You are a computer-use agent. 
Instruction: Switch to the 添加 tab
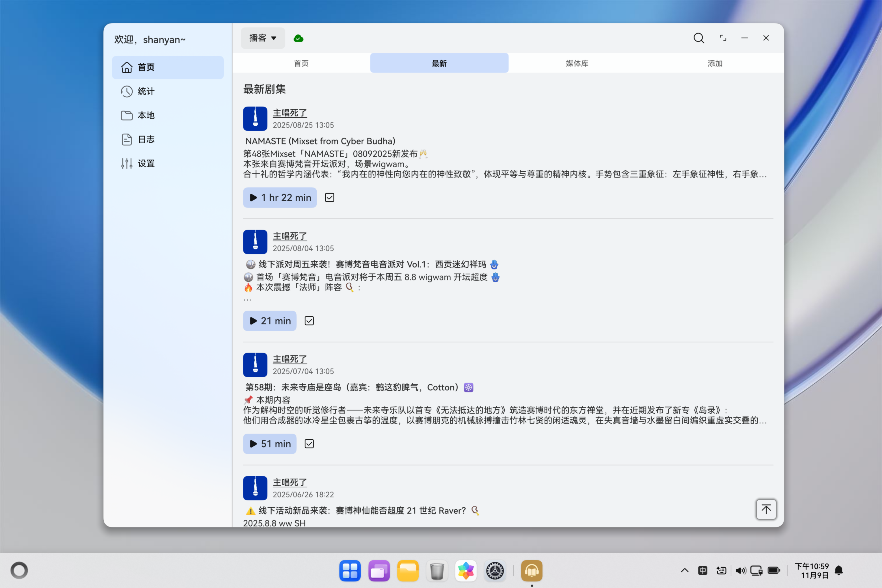pos(715,63)
